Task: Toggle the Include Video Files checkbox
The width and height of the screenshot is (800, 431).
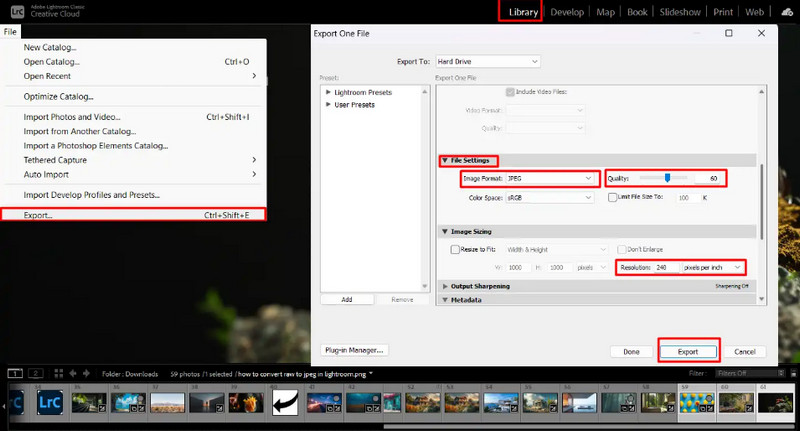Action: pos(510,92)
